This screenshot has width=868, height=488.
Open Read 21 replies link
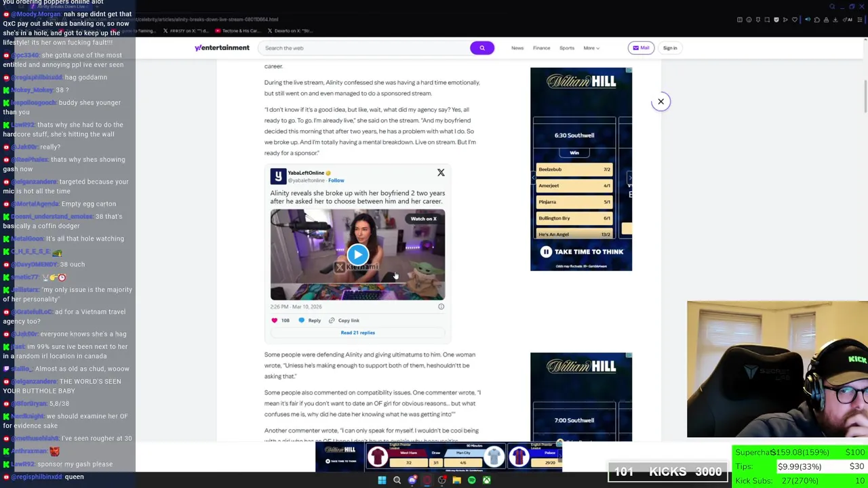(357, 333)
